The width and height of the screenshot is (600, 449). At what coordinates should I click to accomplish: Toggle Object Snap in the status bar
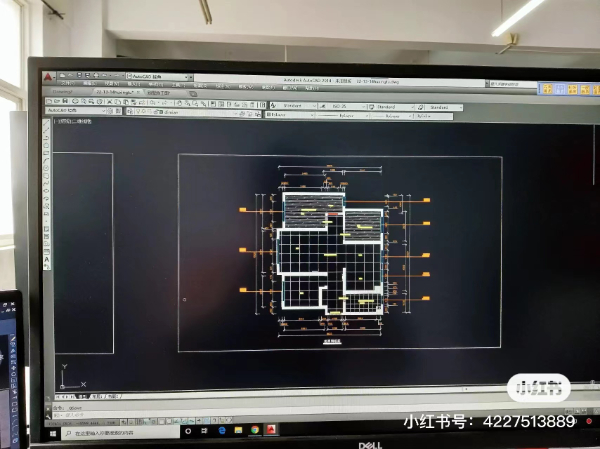(x=161, y=421)
